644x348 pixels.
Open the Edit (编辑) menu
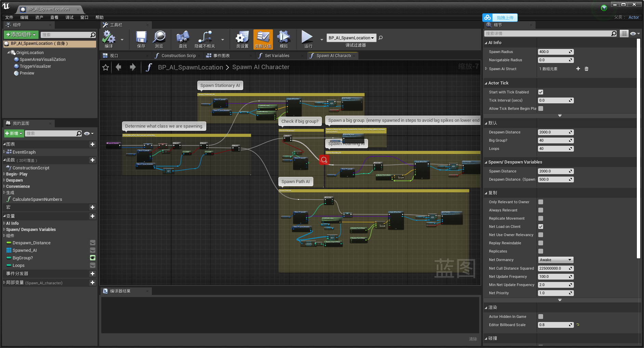(24, 17)
